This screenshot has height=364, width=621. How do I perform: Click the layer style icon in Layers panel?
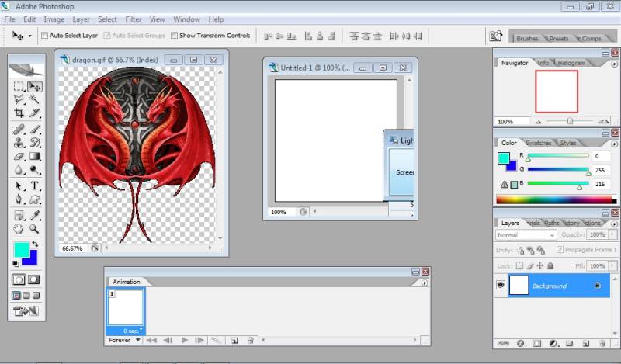pos(521,343)
